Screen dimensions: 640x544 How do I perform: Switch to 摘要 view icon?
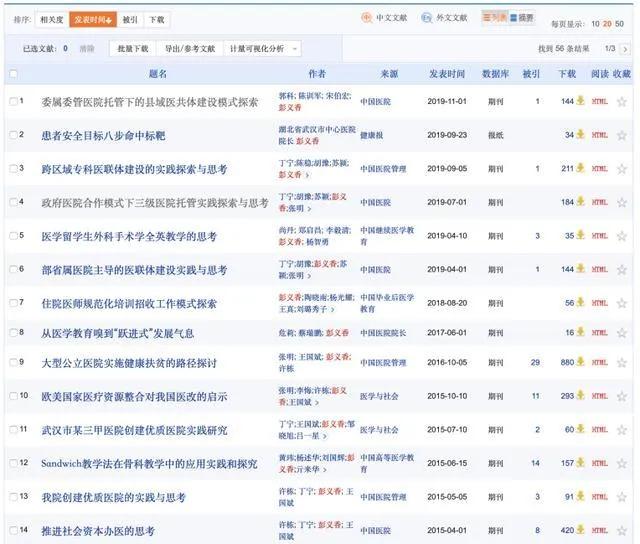click(x=522, y=18)
